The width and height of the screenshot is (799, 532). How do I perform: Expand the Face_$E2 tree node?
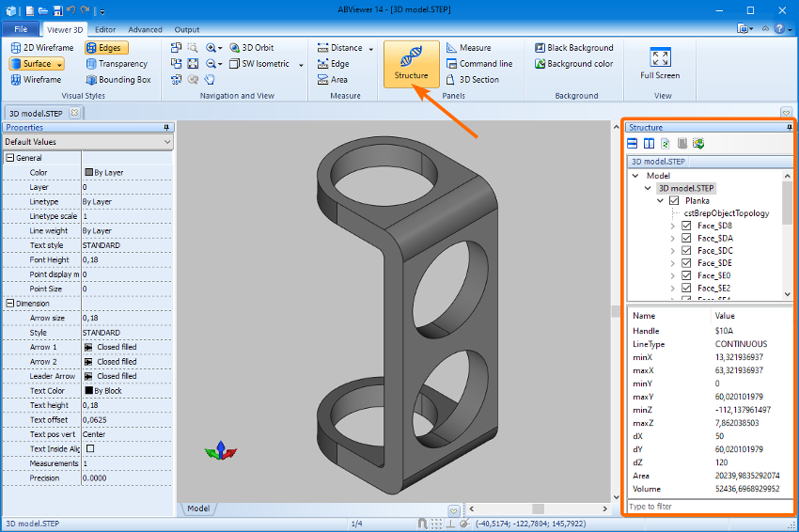click(x=673, y=289)
